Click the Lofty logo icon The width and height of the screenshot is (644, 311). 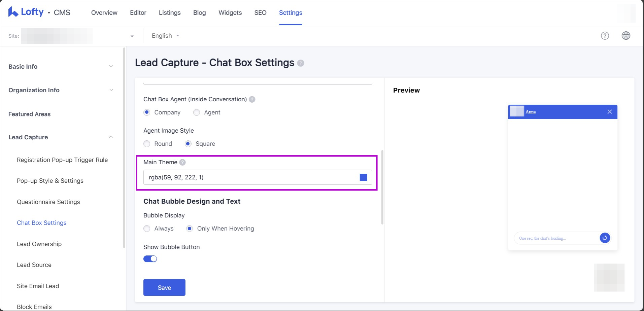(x=13, y=12)
